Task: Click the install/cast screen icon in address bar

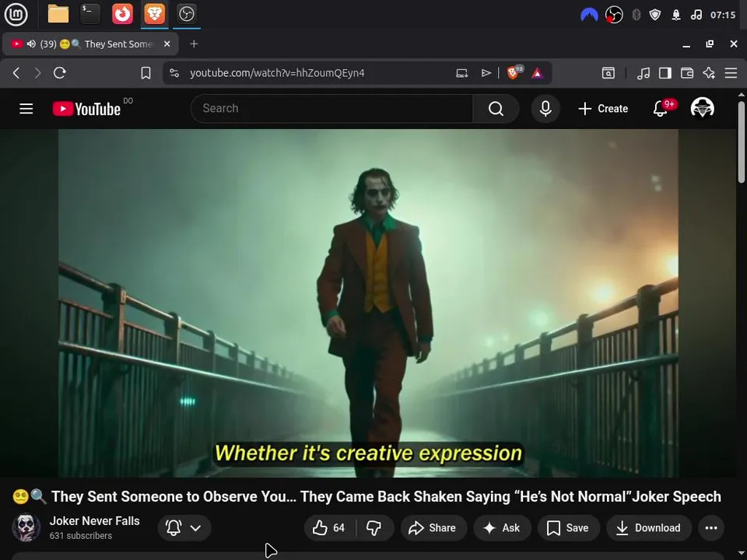Action: click(x=461, y=73)
